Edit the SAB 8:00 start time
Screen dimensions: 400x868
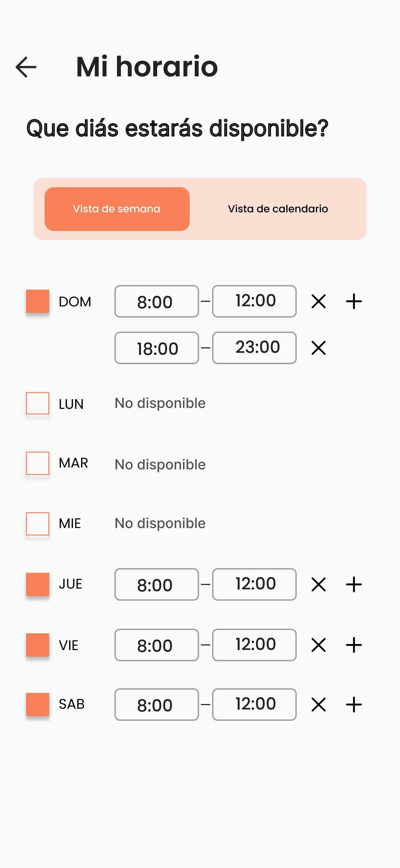tap(157, 704)
